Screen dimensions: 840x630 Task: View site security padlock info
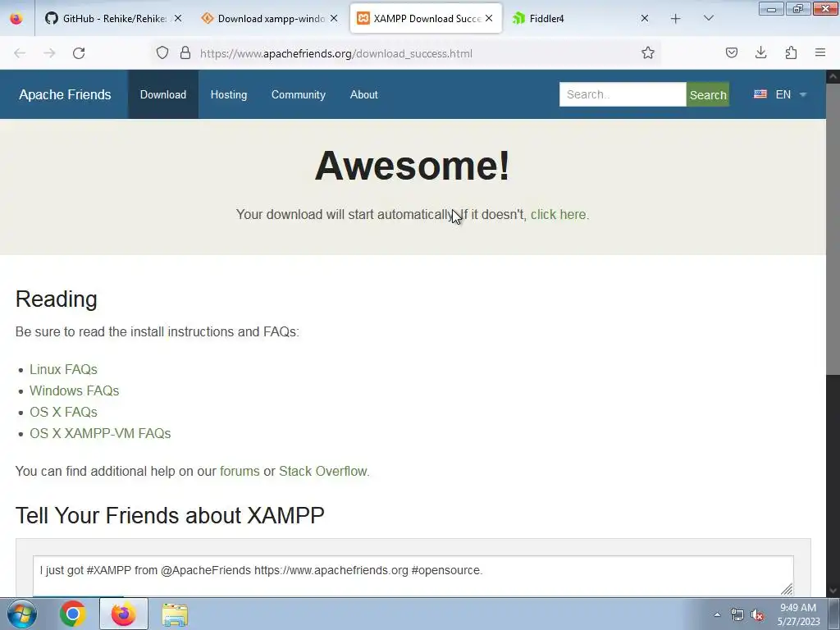(185, 53)
